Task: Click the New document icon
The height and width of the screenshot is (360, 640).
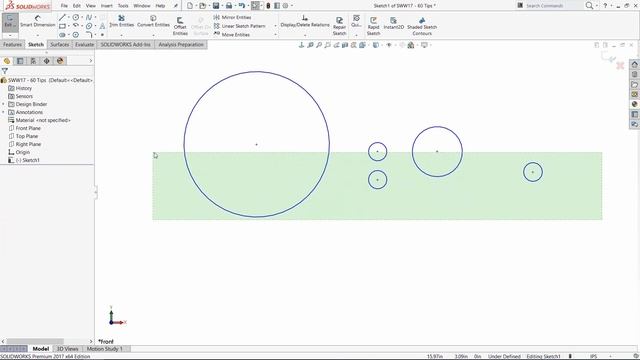Action: (x=190, y=6)
